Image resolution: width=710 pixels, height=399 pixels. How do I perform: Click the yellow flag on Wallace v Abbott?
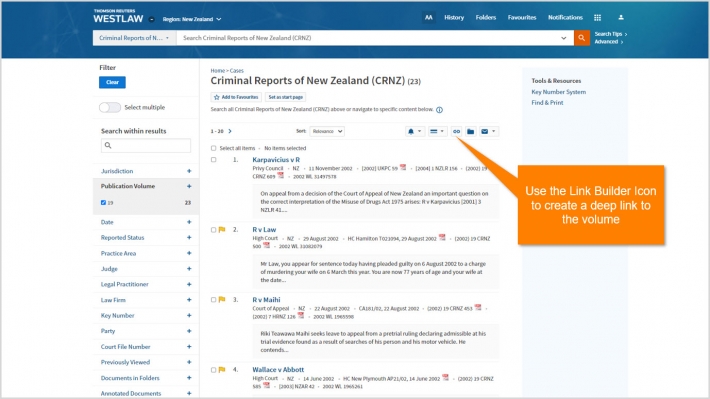click(222, 370)
